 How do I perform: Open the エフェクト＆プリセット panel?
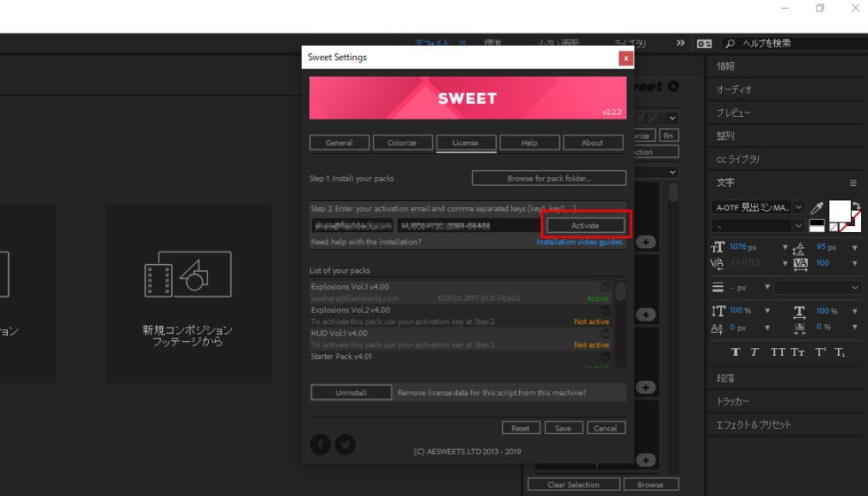pos(754,424)
